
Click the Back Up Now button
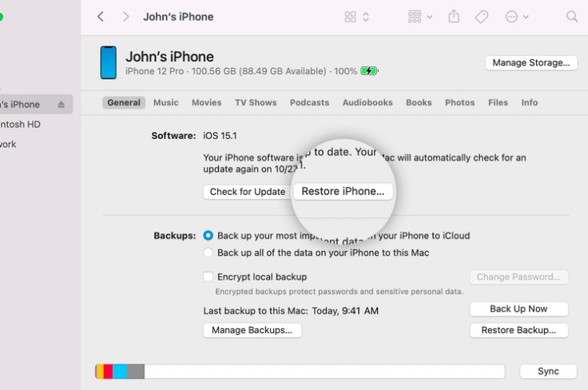(518, 309)
